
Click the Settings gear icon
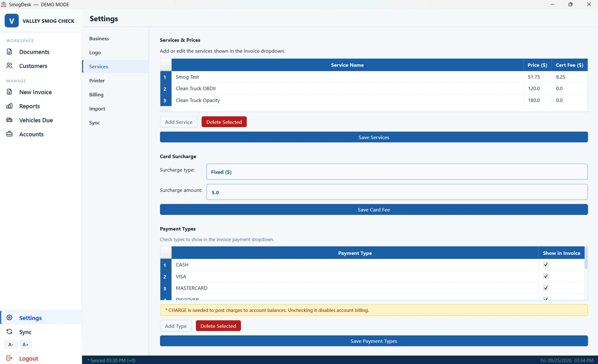(10, 318)
